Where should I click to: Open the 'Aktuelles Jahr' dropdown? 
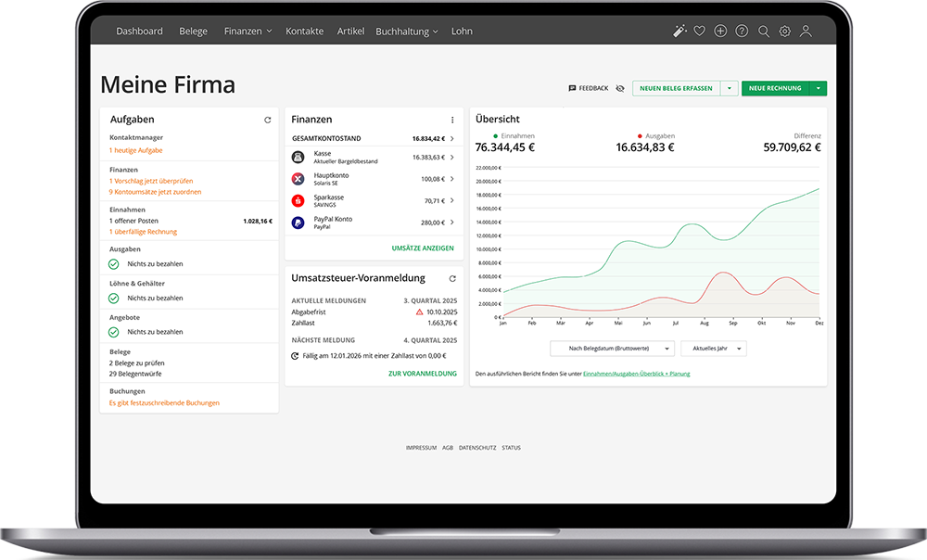713,349
